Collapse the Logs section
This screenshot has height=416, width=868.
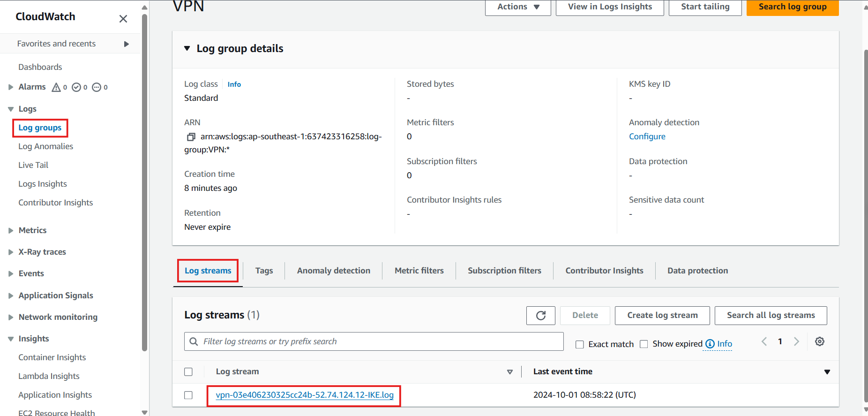click(11, 109)
